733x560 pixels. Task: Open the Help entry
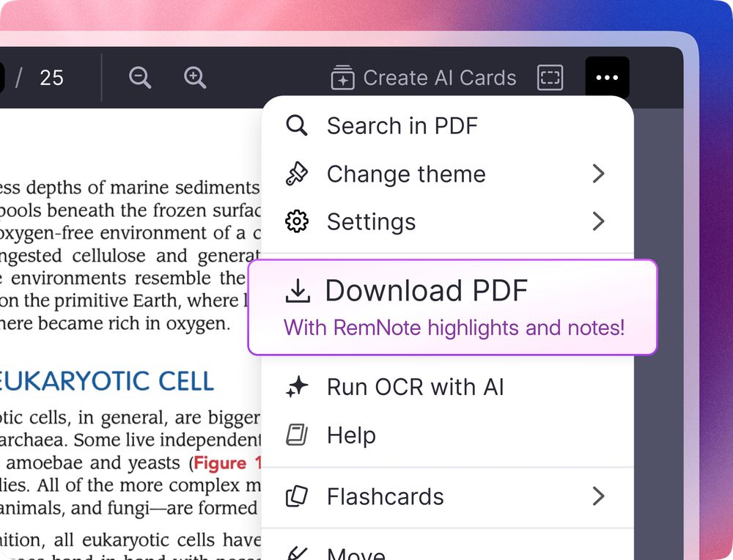click(x=447, y=435)
